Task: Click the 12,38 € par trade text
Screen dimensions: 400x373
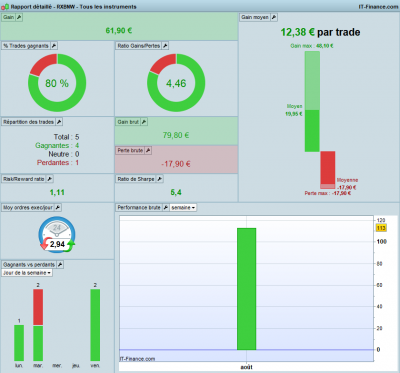Action: [320, 32]
